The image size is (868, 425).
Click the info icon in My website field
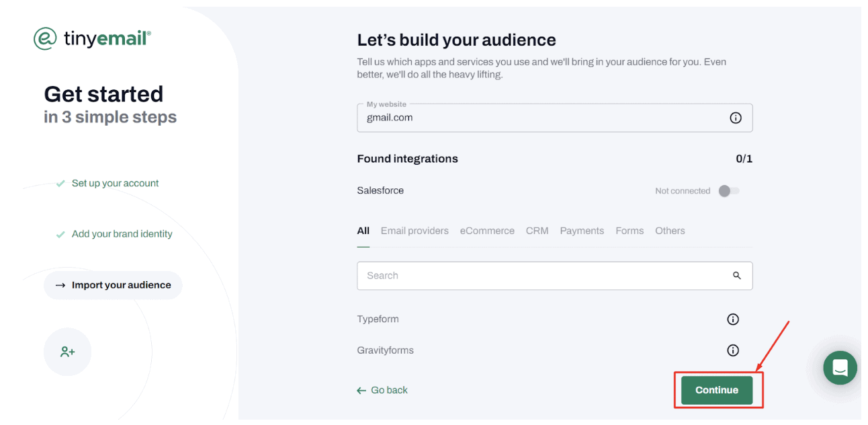(x=736, y=118)
